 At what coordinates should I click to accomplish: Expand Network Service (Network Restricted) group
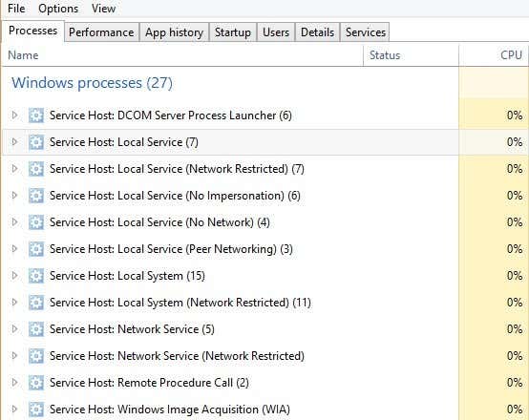[x=14, y=355]
